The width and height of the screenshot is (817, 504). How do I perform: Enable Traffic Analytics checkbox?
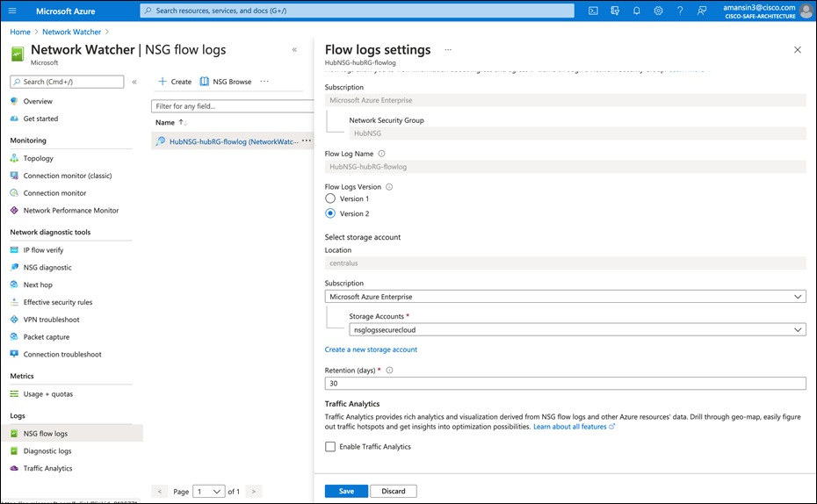point(330,447)
